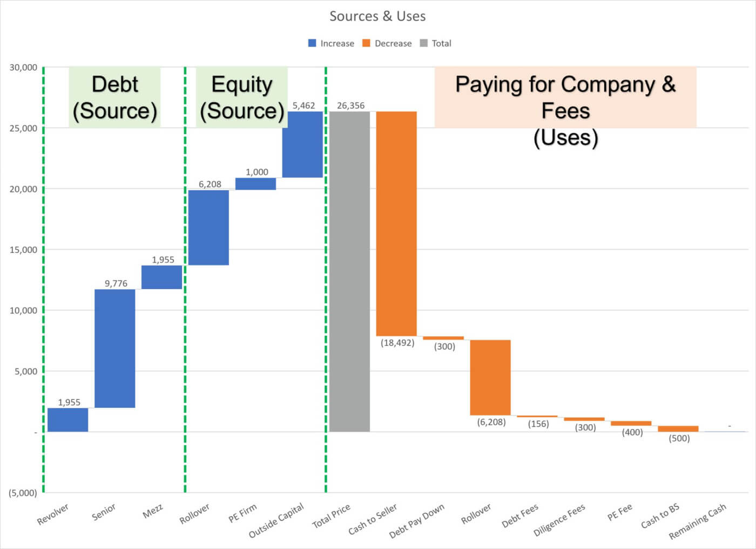Click the orange Cash to Seller bar

[396, 224]
